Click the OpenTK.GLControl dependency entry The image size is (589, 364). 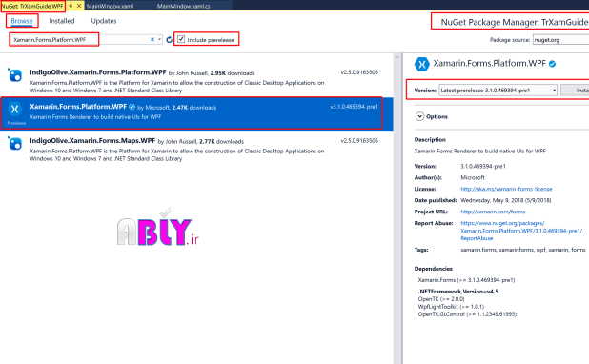click(x=467, y=314)
